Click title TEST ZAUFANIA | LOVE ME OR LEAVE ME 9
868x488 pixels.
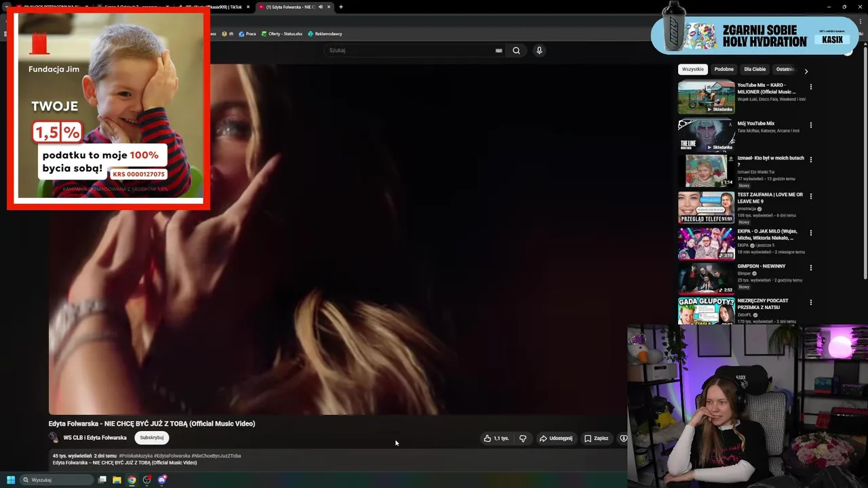(770, 198)
